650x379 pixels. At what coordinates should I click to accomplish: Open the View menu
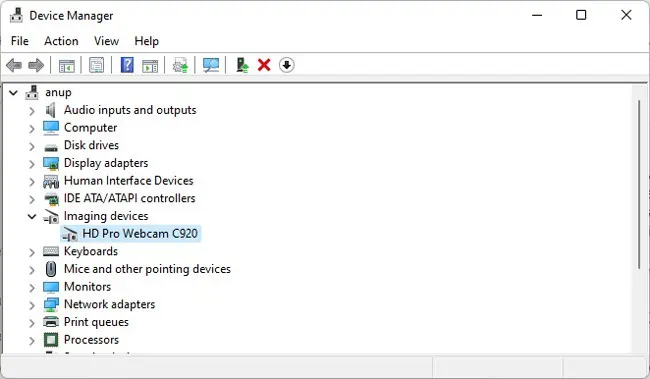(x=107, y=41)
